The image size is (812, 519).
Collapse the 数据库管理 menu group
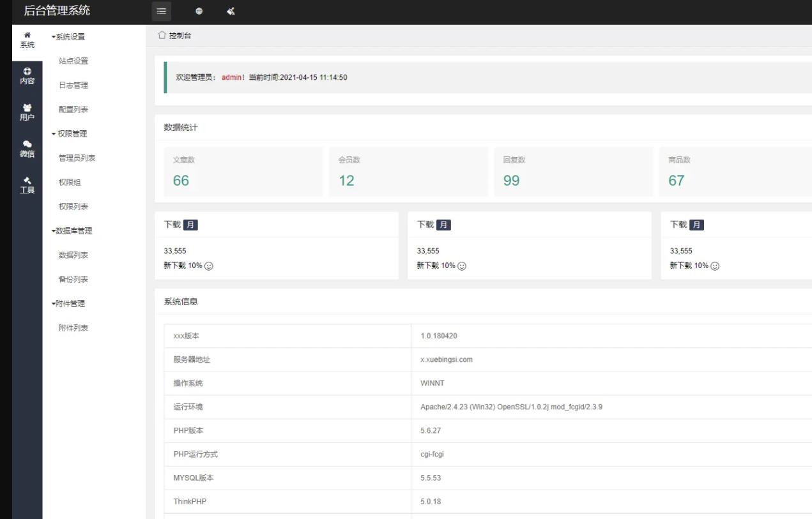72,231
